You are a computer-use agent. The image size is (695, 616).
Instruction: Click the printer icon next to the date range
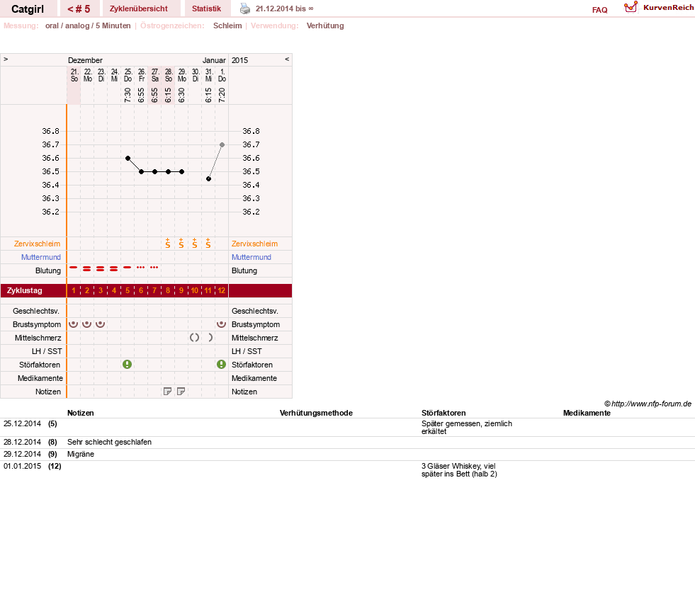245,8
